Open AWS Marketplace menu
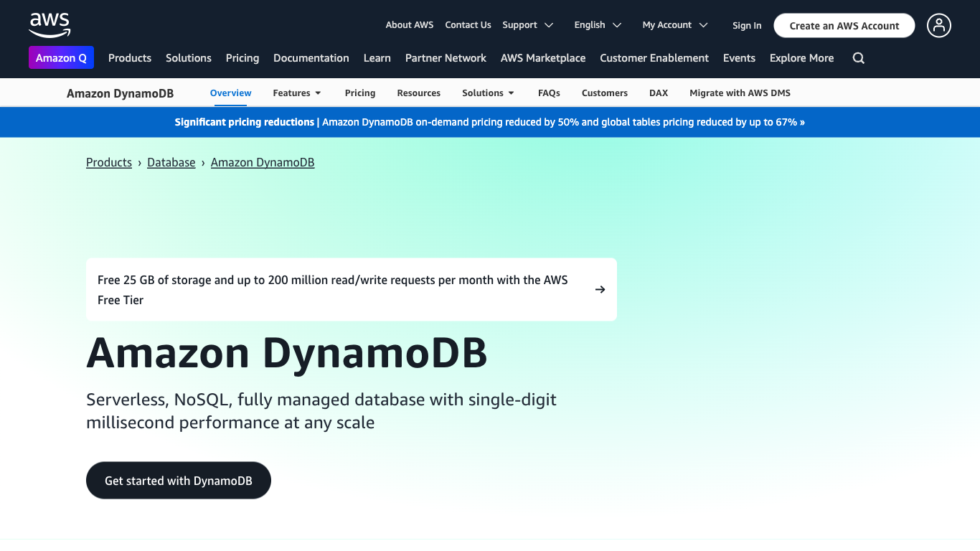The image size is (980, 551). [543, 58]
